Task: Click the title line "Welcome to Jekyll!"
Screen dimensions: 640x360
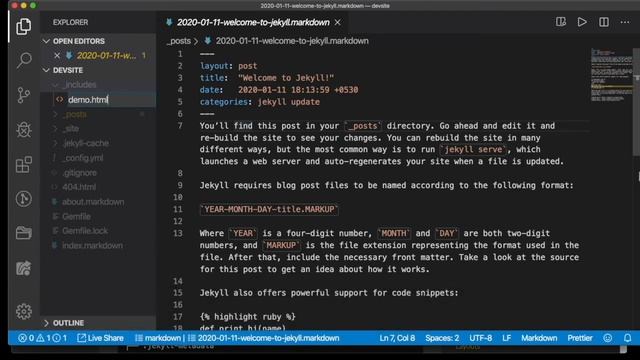Action: [267, 78]
